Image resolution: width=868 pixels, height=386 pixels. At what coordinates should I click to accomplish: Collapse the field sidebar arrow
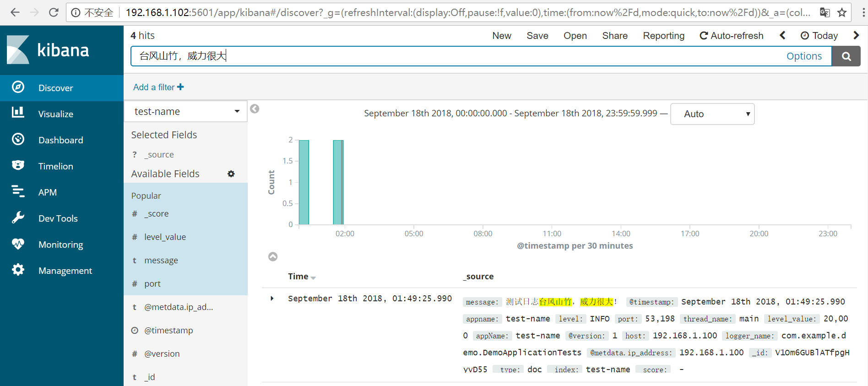(255, 109)
